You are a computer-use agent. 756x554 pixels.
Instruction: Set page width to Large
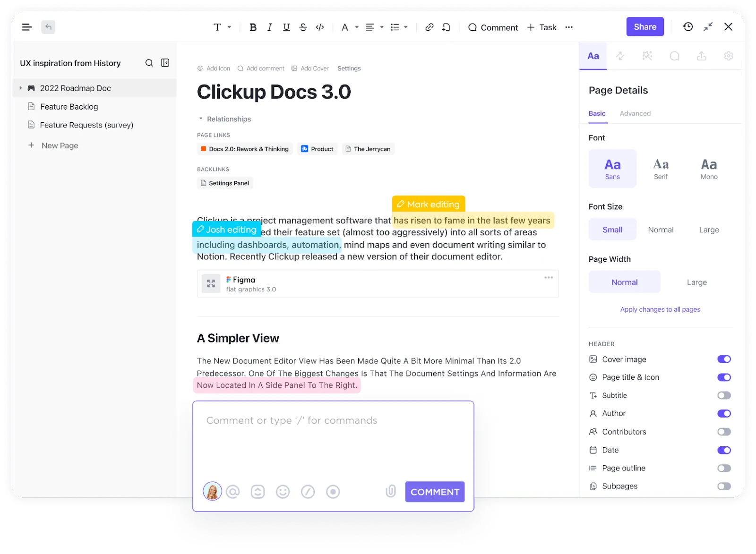[x=696, y=282]
